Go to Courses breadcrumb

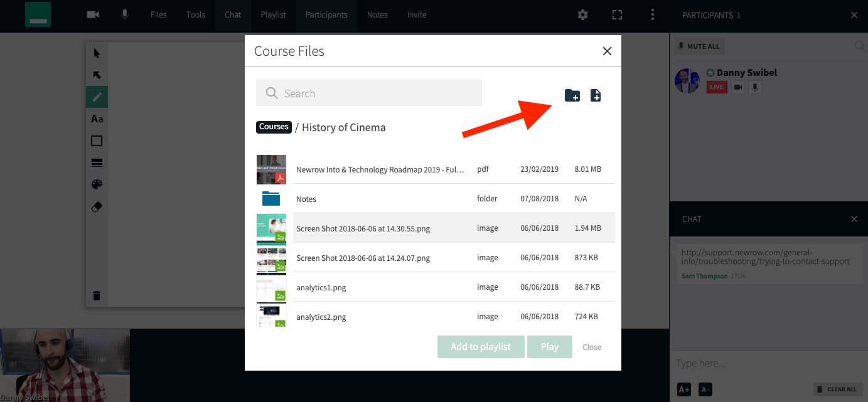(274, 127)
